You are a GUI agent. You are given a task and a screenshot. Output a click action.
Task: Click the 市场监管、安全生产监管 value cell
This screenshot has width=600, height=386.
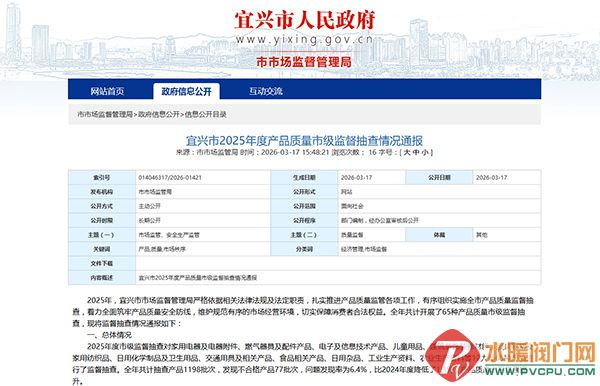[203, 235]
